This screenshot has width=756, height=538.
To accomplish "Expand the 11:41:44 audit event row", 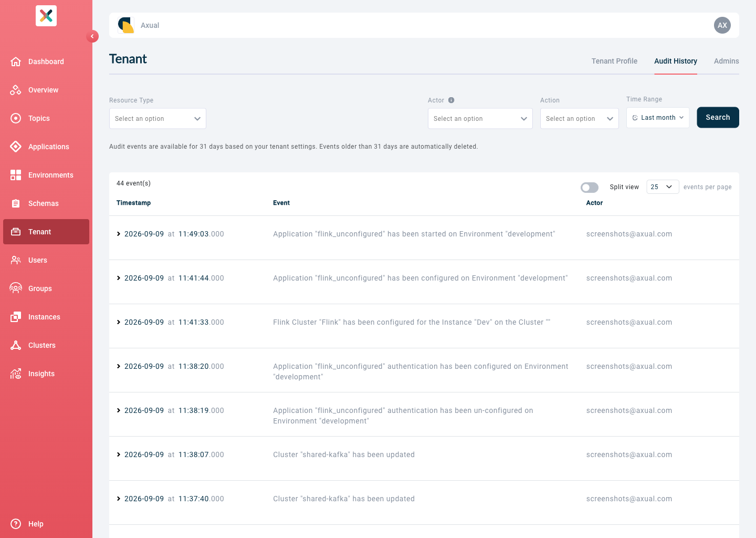I will coord(119,278).
